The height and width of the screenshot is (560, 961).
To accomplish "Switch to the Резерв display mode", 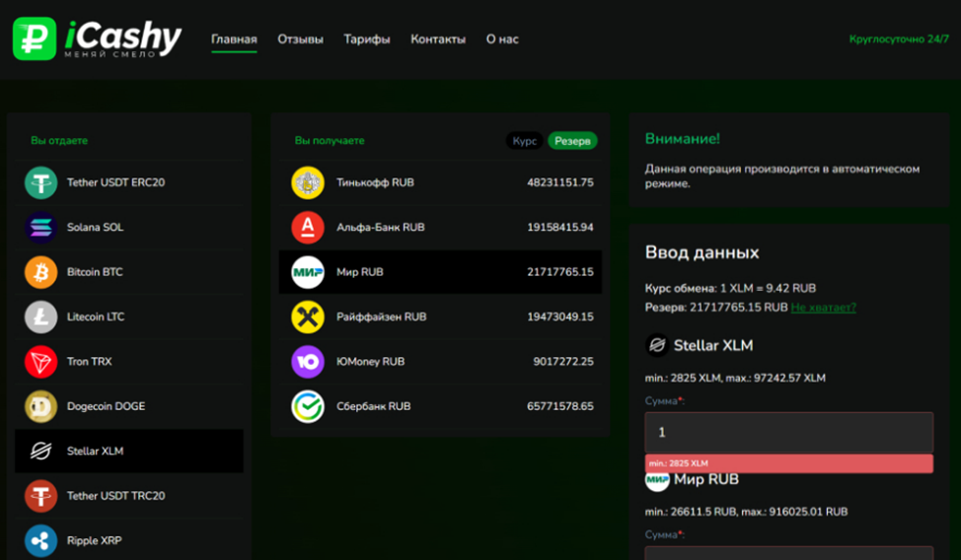I will [572, 141].
